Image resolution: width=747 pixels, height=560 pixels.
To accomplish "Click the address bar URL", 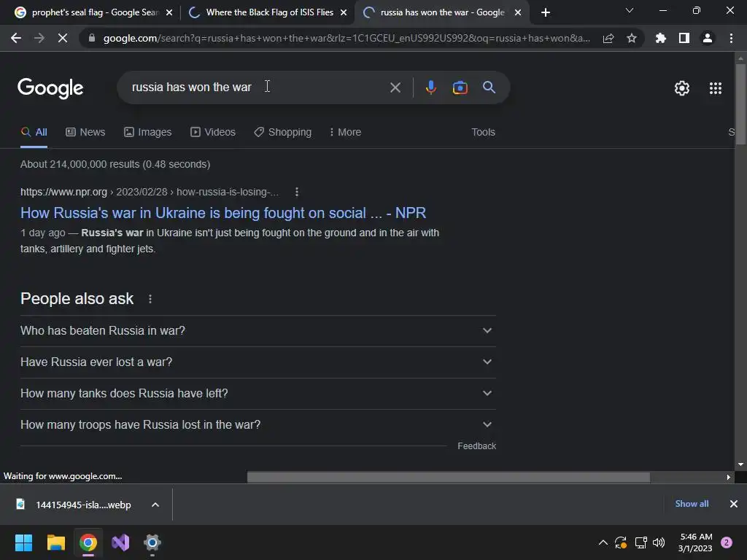I will (347, 38).
